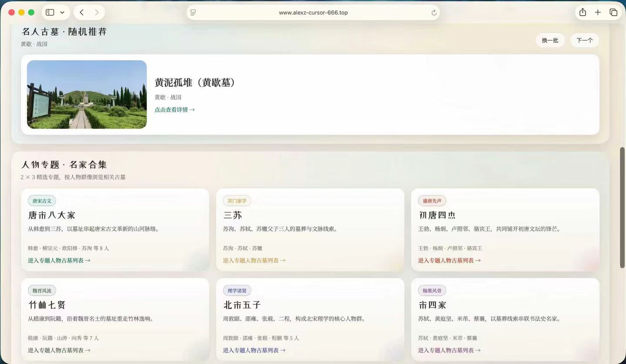Viewport: 626px width, 364px height.
Task: Open the Share menu icon
Action: pos(583,13)
